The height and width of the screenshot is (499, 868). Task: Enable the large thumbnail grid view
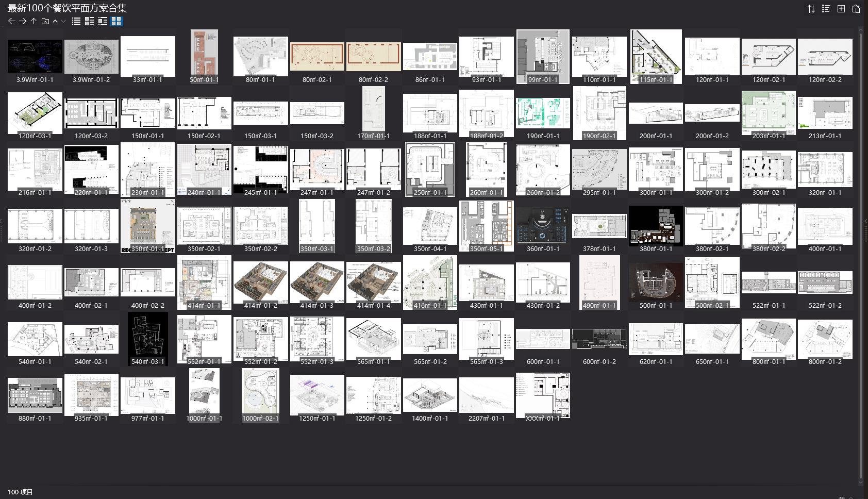tap(116, 21)
